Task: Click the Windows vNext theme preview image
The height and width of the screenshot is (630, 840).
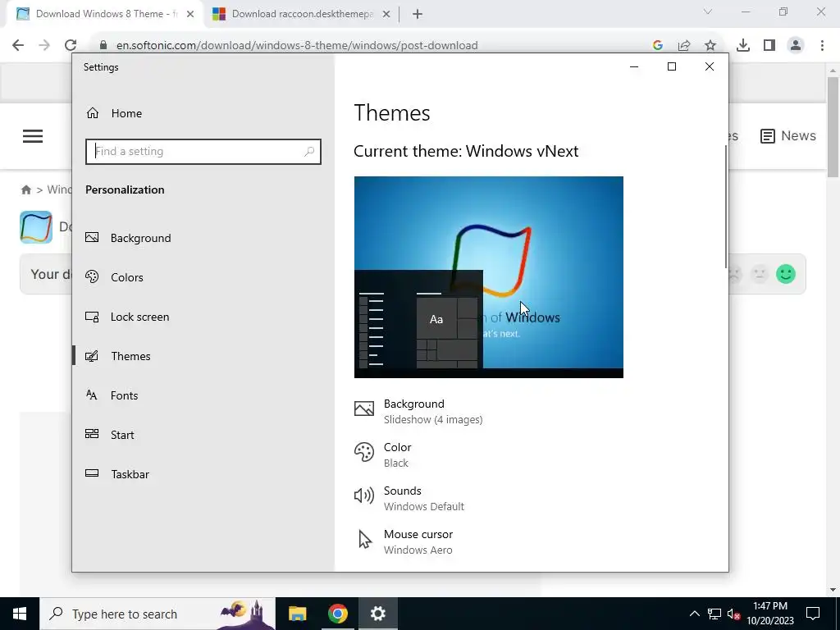Action: 489,277
